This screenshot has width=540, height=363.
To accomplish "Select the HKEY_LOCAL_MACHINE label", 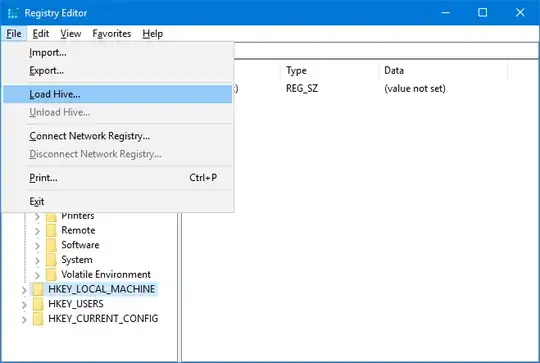I will click(x=102, y=289).
